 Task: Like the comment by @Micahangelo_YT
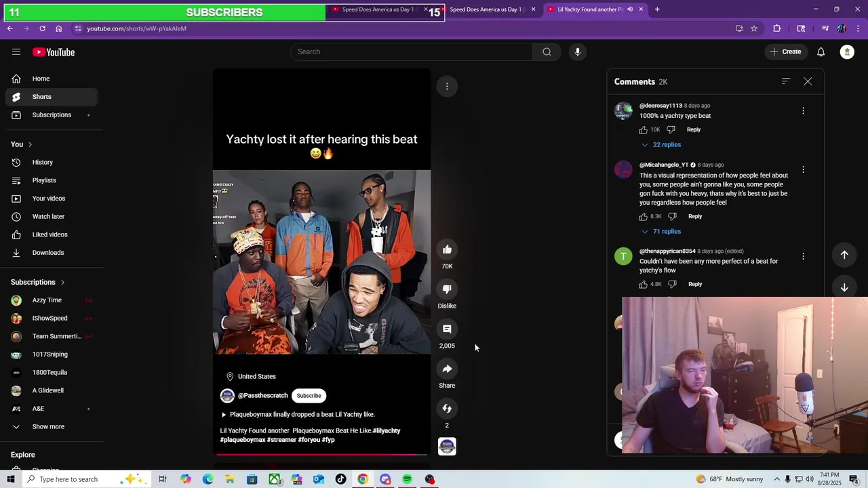[x=643, y=216]
